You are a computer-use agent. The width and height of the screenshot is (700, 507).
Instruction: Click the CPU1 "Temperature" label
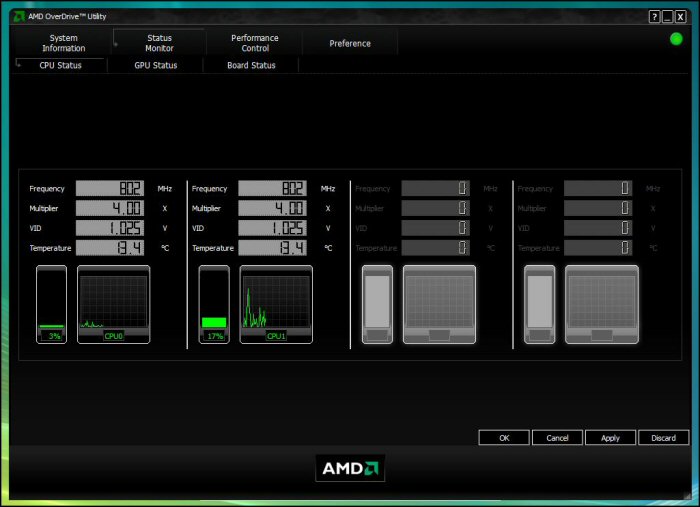[213, 248]
